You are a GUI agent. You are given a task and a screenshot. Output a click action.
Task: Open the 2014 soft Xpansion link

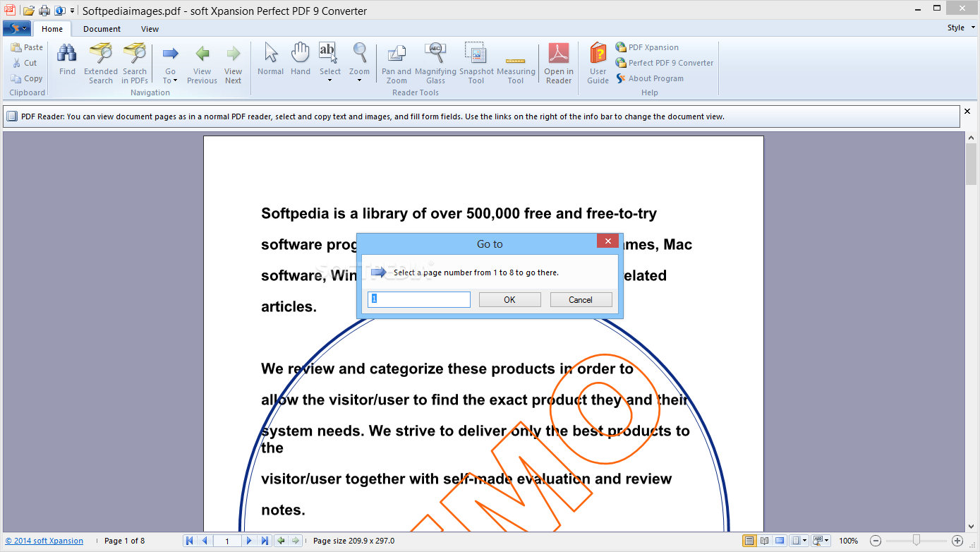pyautogui.click(x=44, y=541)
